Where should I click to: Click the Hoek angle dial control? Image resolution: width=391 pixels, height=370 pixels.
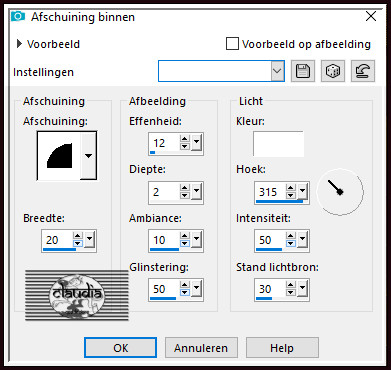coord(340,192)
